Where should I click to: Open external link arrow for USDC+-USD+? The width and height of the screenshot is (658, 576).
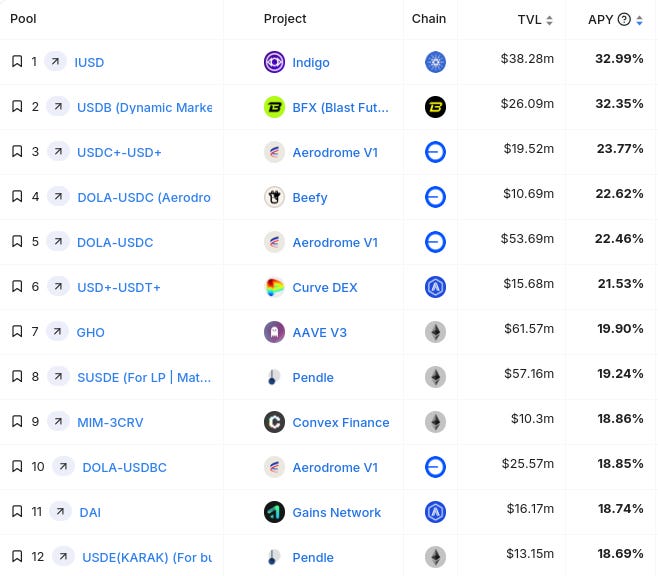pos(58,151)
